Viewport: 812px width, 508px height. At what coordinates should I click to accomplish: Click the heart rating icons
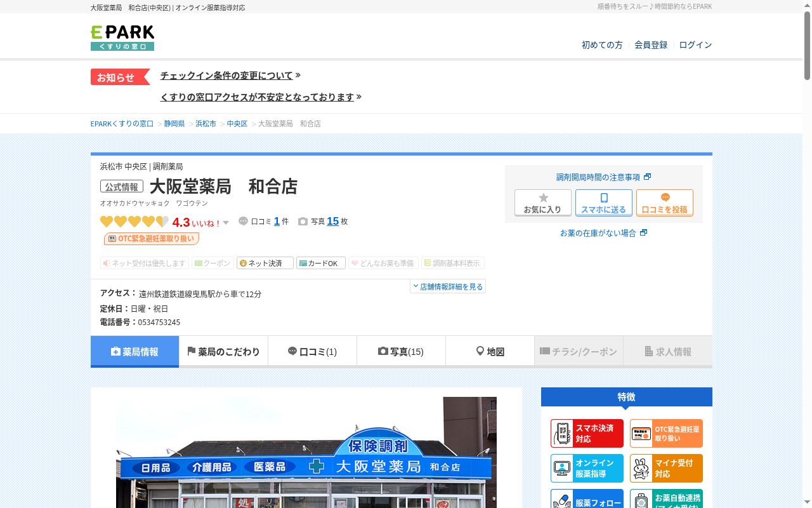(x=134, y=222)
